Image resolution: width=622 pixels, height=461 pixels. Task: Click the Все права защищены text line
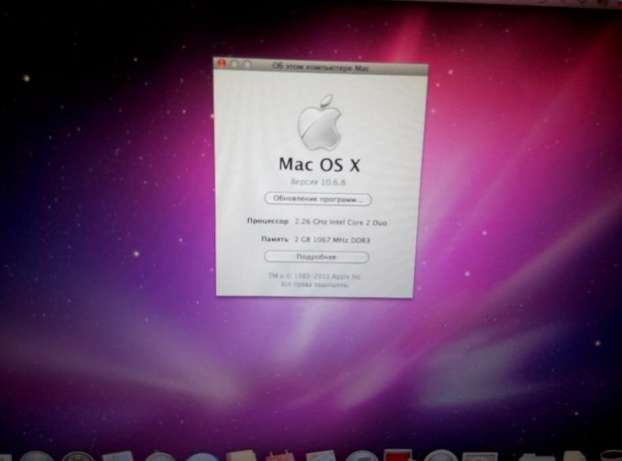[x=316, y=285]
